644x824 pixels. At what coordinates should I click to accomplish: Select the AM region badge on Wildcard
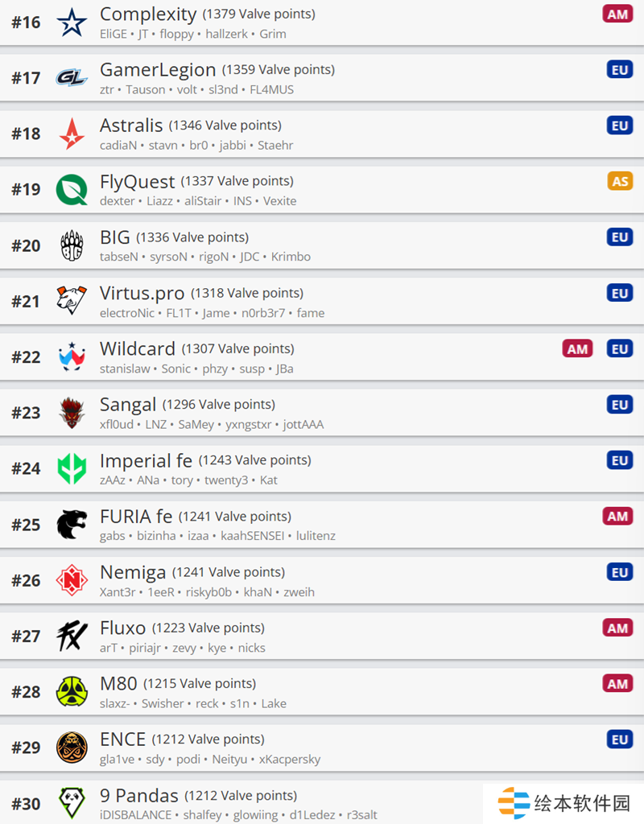tap(577, 349)
